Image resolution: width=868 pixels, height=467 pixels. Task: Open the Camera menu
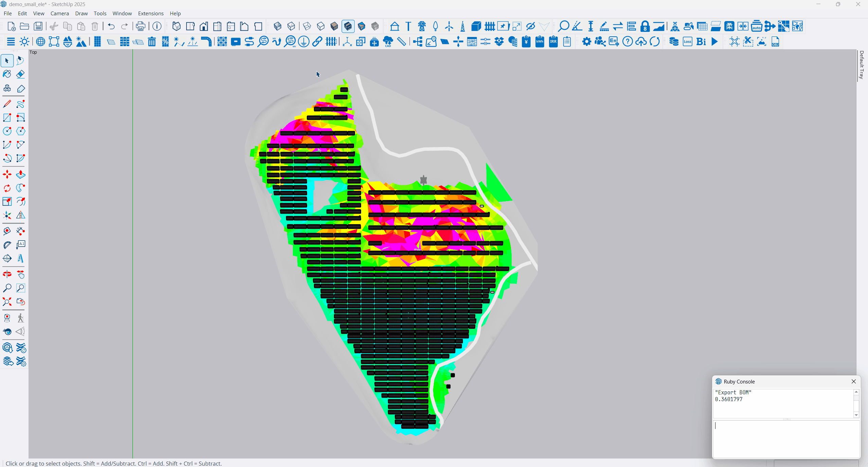coord(60,13)
